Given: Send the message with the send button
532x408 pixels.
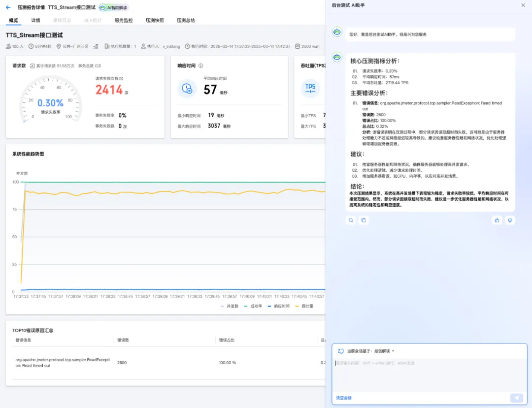Looking at the screenshot, I should tap(517, 398).
